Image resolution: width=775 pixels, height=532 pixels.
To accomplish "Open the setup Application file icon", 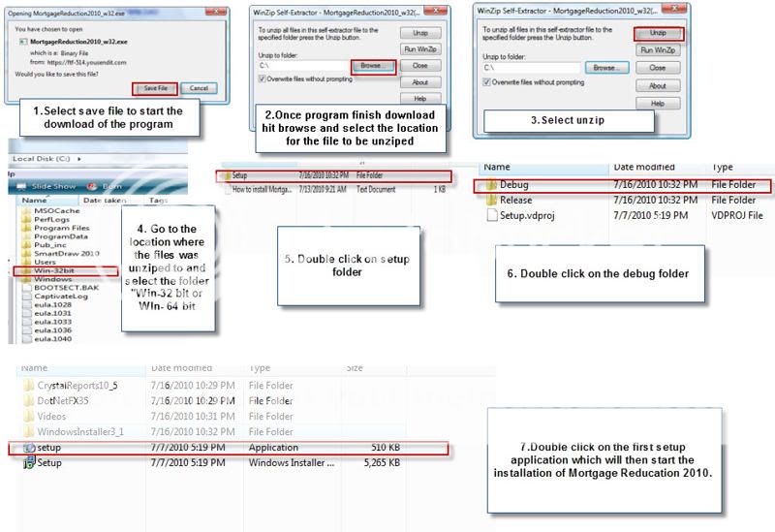I will pyautogui.click(x=27, y=448).
